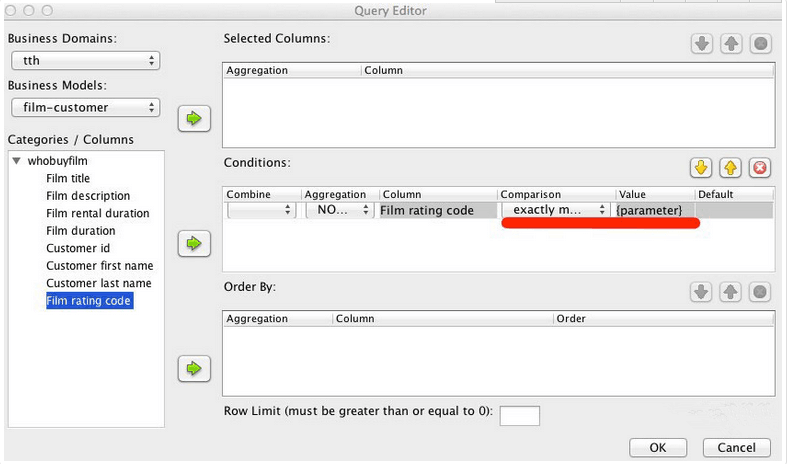The image size is (787, 464).
Task: Click Order By remove icon
Action: 760,291
